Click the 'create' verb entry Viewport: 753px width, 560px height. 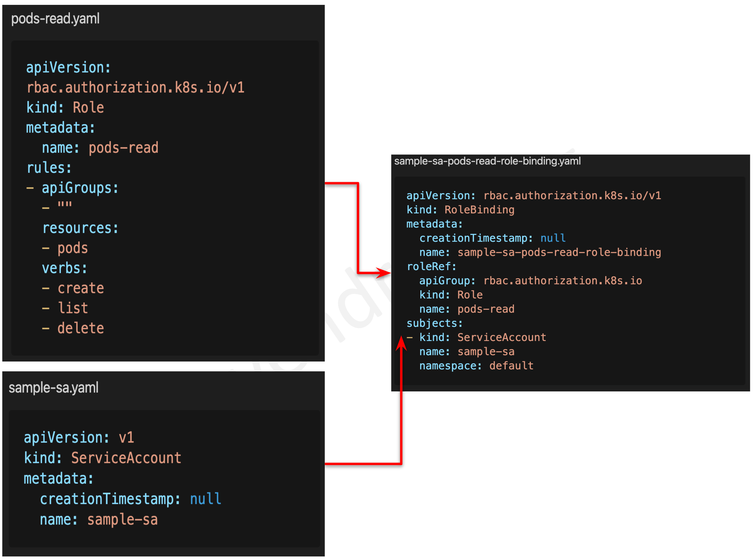point(80,288)
